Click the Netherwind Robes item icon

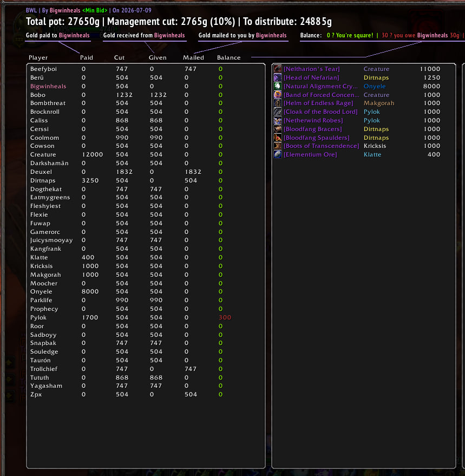pos(277,121)
